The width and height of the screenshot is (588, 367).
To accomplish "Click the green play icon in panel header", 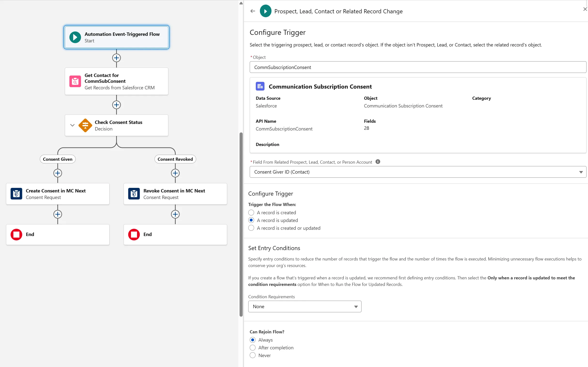I will point(265,11).
